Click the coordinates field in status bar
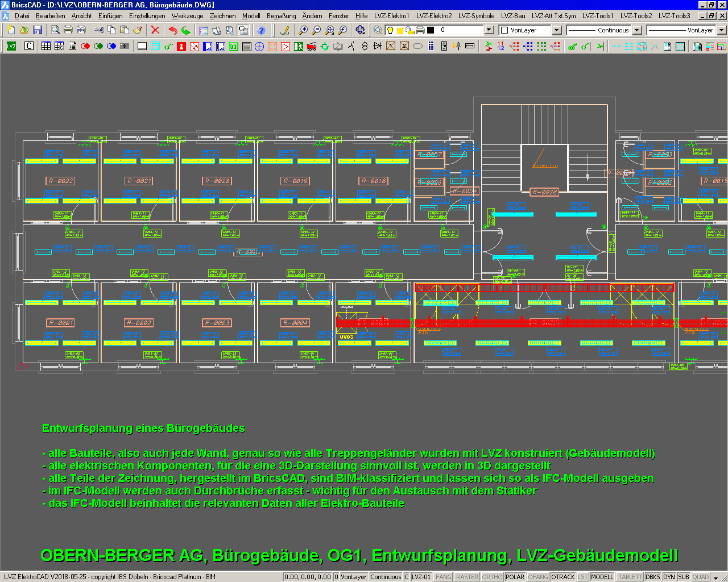This screenshot has height=582, width=728. (308, 577)
